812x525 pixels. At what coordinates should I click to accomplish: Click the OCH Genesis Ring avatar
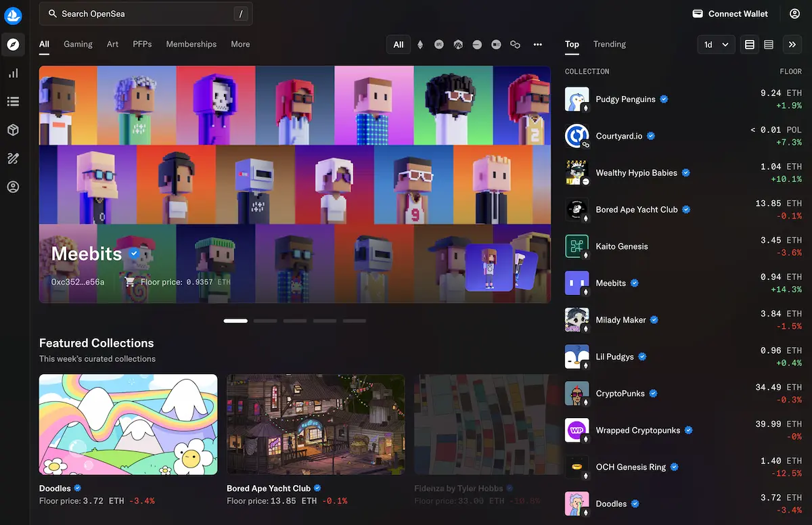(577, 467)
